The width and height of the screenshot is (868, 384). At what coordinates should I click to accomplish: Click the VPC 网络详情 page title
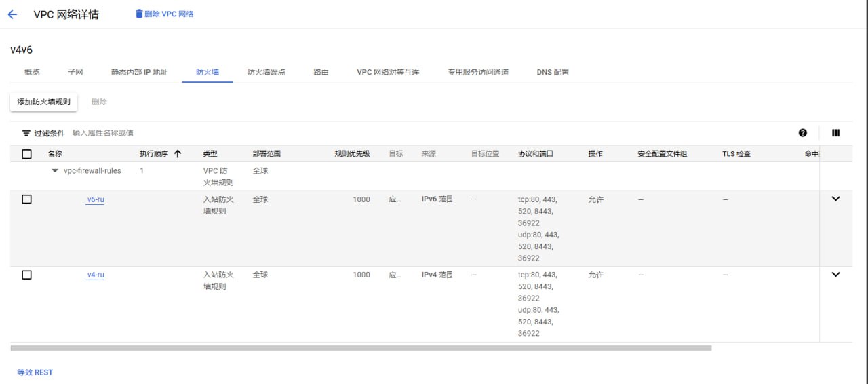66,14
